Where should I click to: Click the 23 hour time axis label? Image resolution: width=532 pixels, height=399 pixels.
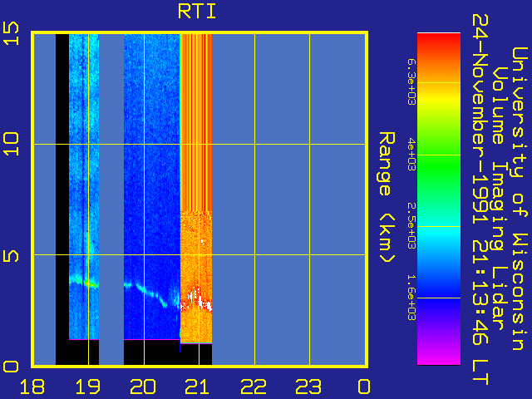[x=308, y=387]
